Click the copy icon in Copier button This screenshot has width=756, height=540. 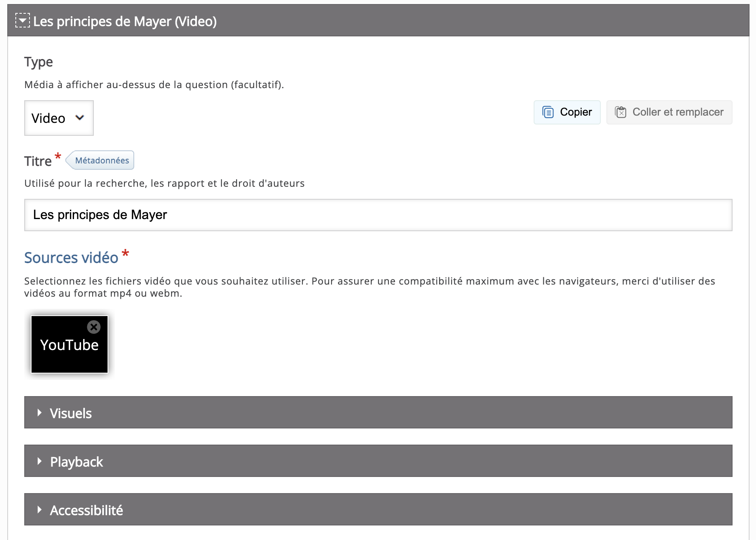(x=548, y=112)
